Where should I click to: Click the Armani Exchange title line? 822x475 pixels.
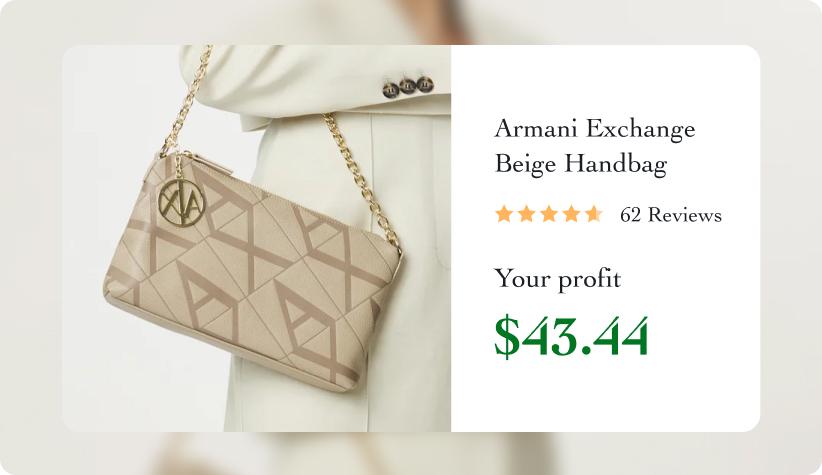coord(595,129)
